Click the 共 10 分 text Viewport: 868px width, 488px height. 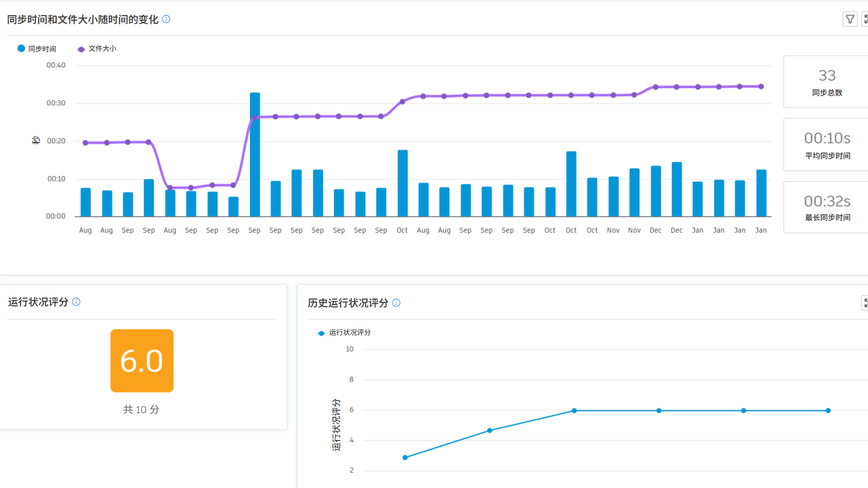pyautogui.click(x=141, y=409)
